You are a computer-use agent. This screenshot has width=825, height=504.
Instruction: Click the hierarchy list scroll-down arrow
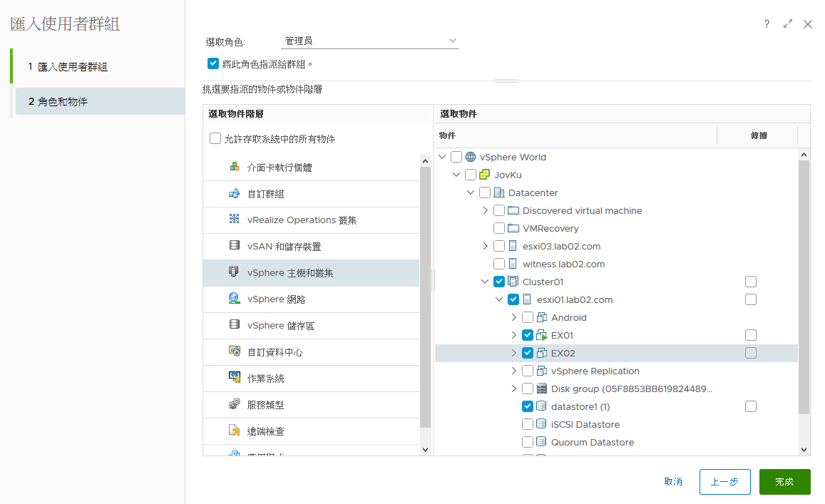pos(425,449)
